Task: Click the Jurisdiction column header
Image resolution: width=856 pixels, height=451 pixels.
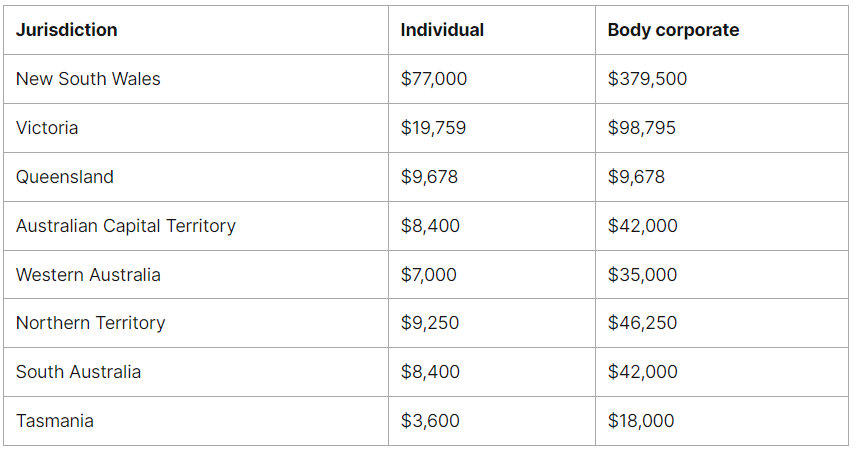Action: [x=67, y=30]
